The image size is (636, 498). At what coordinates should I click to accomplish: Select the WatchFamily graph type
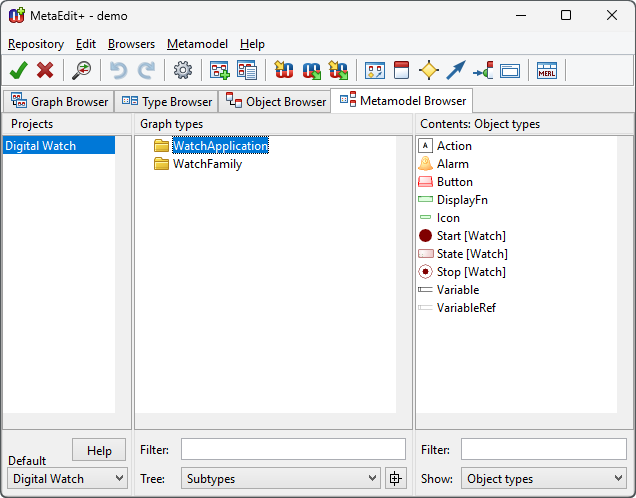[x=207, y=164]
